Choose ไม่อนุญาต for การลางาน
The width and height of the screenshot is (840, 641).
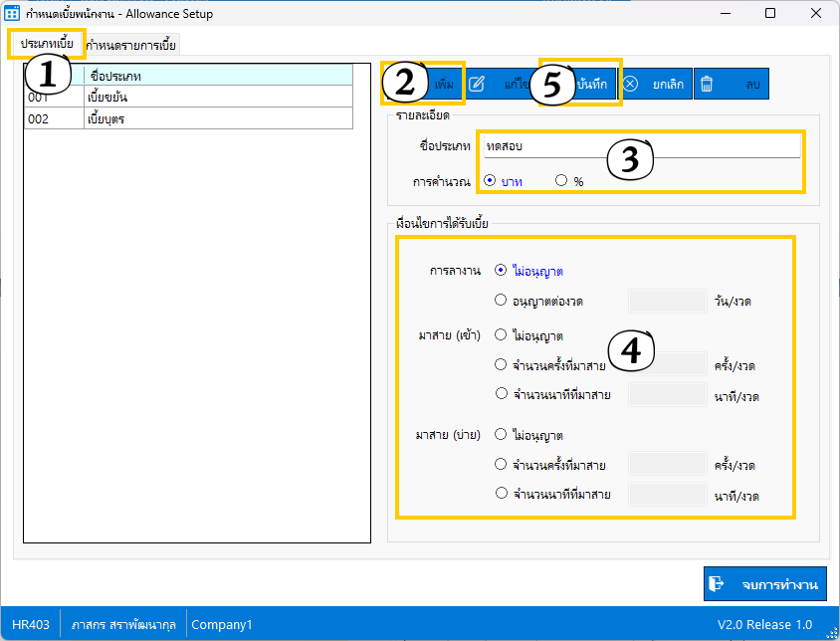pos(501,270)
